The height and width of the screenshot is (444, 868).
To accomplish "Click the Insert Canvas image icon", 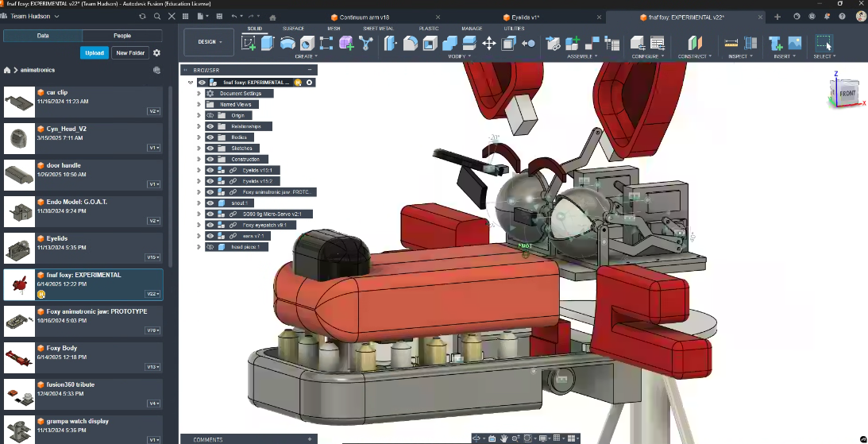I will (x=795, y=43).
